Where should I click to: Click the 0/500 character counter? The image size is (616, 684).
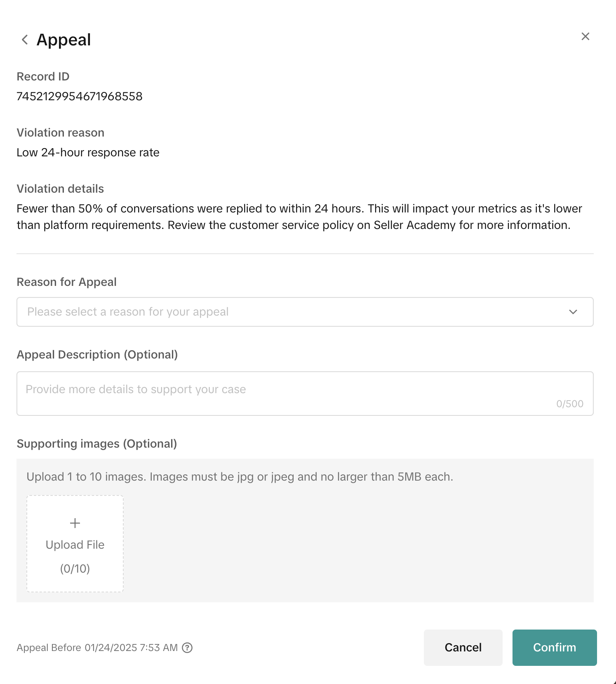click(569, 404)
